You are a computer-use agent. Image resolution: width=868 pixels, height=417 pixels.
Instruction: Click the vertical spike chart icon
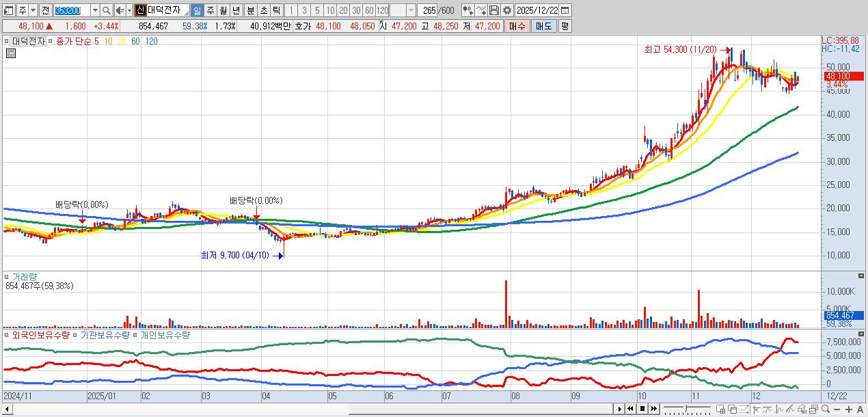(779, 409)
